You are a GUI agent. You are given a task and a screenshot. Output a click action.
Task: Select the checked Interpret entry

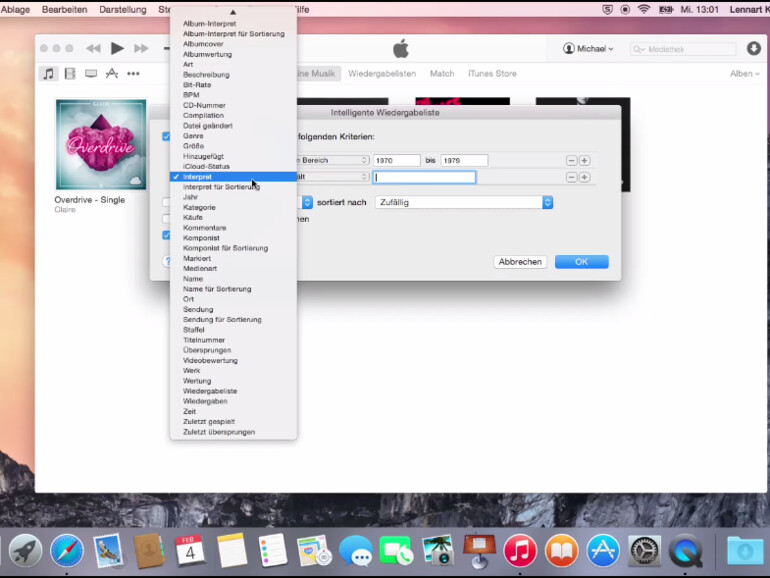pyautogui.click(x=233, y=177)
